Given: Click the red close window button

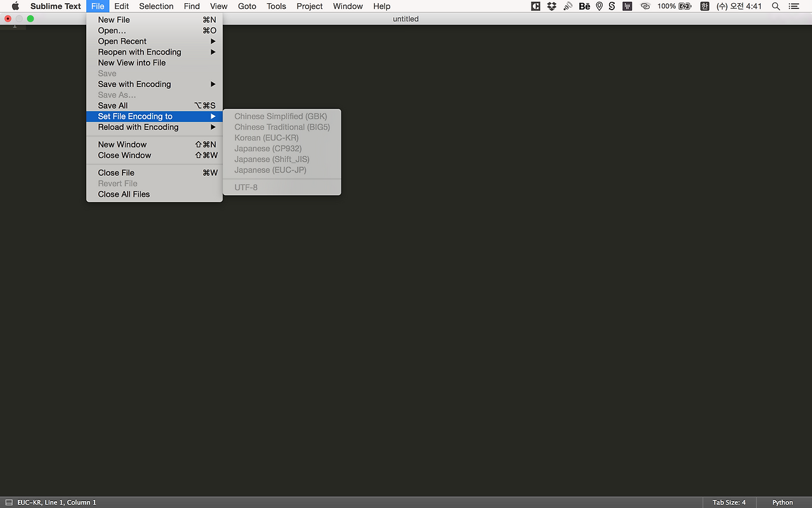Looking at the screenshot, I should [8, 19].
